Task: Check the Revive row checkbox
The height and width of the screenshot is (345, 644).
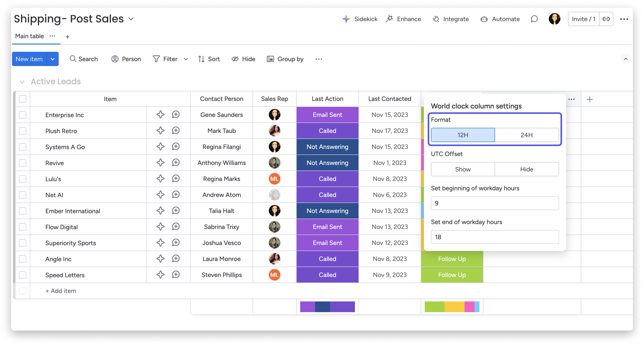Action: click(x=23, y=163)
